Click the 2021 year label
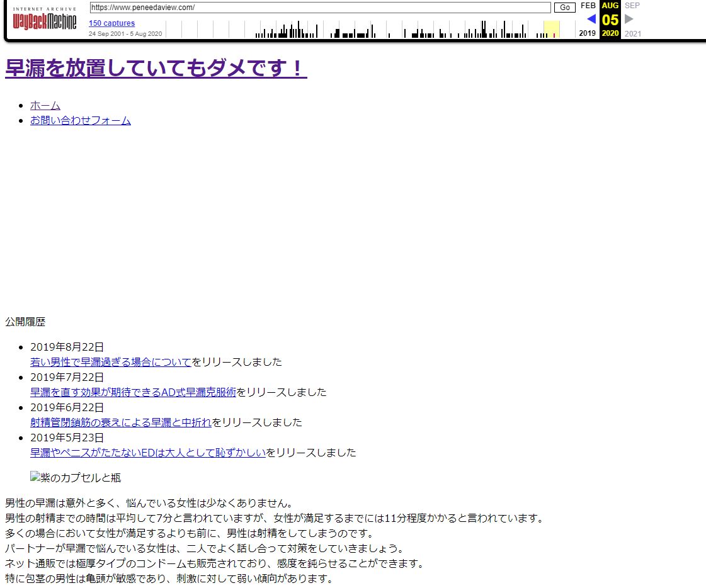This screenshot has height=588, width=706. click(x=632, y=33)
